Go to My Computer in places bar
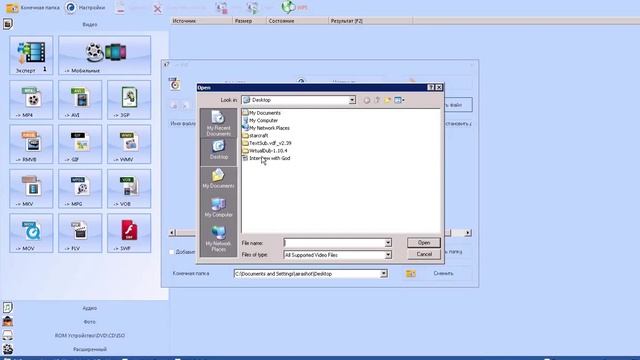Image resolution: width=640 pixels, height=360 pixels. 218,207
